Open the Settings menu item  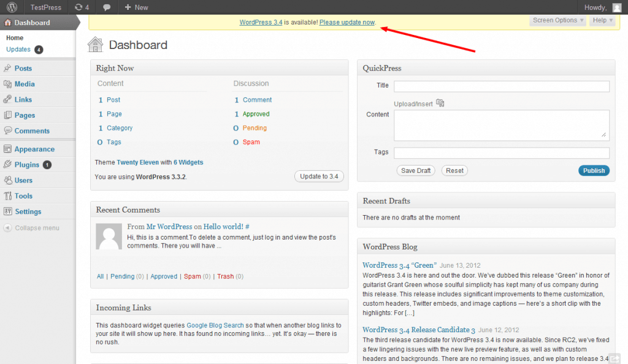(28, 211)
